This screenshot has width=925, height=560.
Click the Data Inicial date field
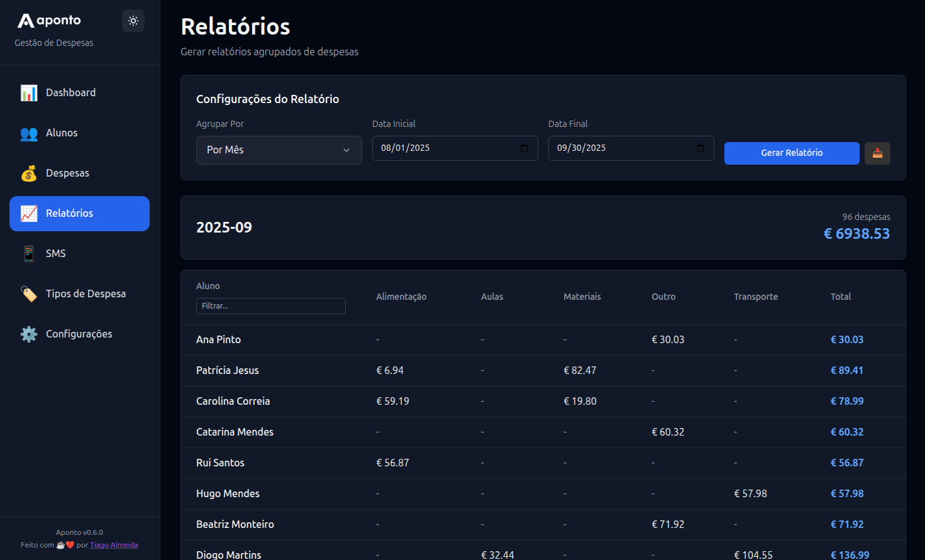pyautogui.click(x=440, y=148)
